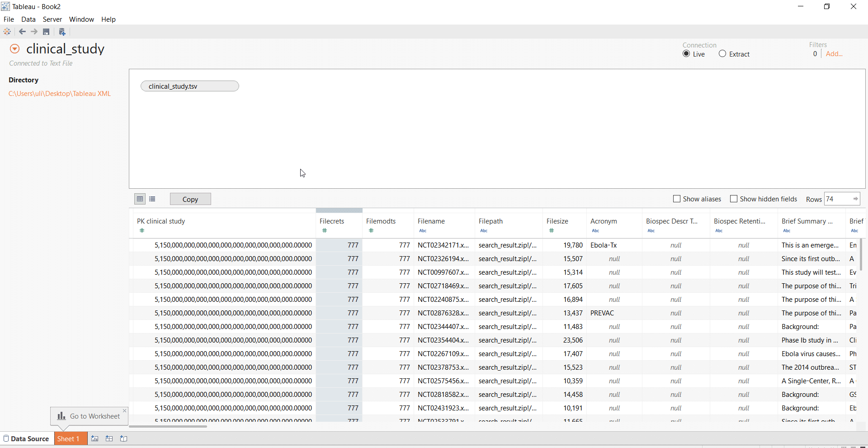This screenshot has height=448, width=868.
Task: Click the number type icon under Filemodts
Action: pos(371,231)
